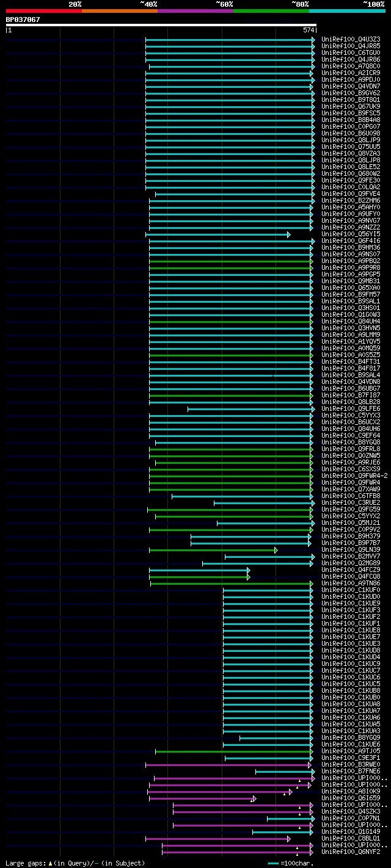Select the UniRef100_Q75UU5 label
Image resolution: width=391 pixels, height=868 pixels.
click(x=351, y=146)
